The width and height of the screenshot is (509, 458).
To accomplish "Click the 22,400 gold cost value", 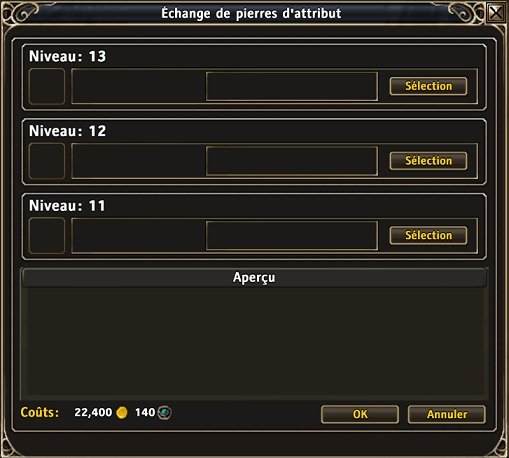I will (93, 413).
